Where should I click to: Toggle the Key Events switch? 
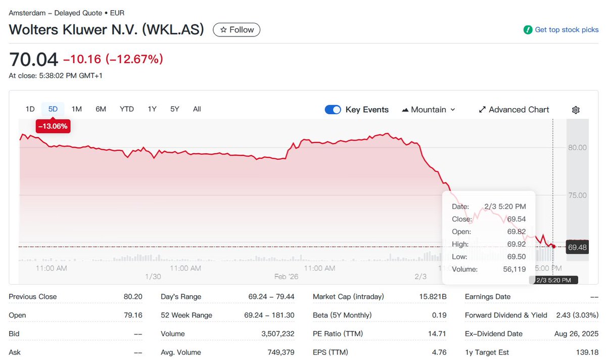tap(333, 110)
